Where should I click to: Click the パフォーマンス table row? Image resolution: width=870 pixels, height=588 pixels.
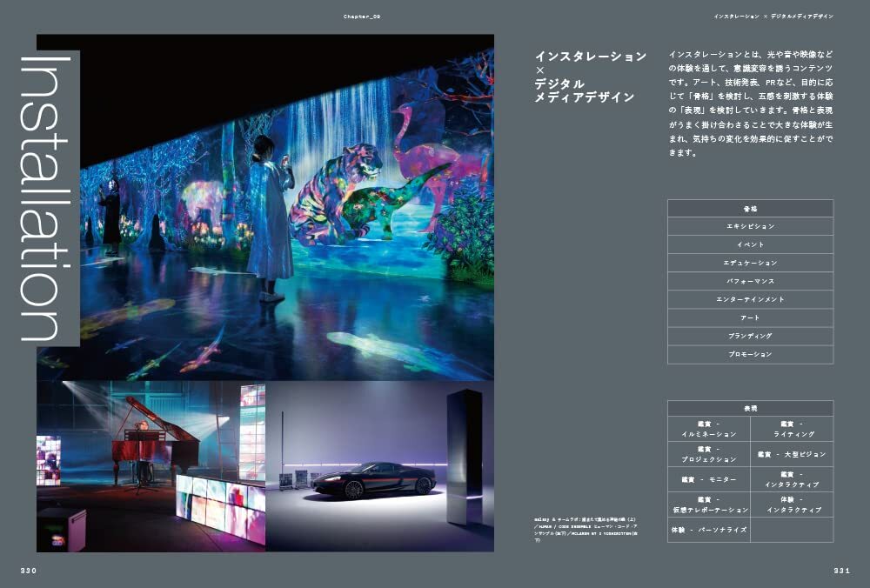pos(750,281)
